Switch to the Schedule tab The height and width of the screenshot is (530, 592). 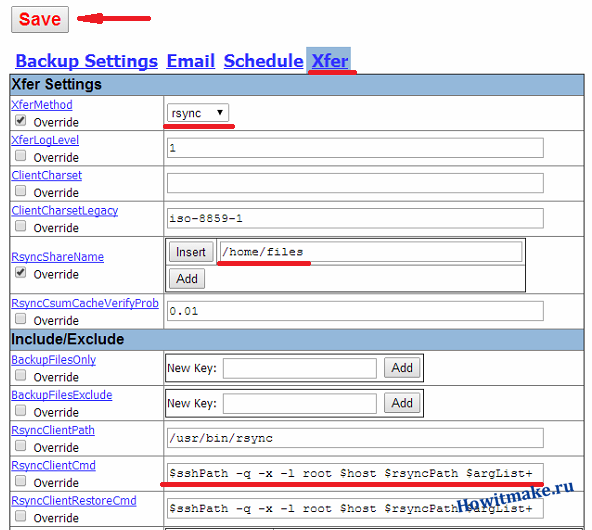pyautogui.click(x=263, y=61)
